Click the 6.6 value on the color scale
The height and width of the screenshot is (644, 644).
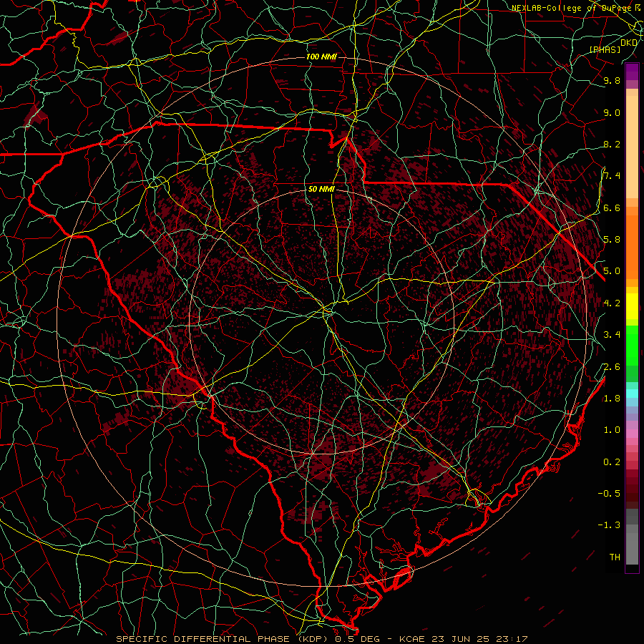[x=612, y=208]
